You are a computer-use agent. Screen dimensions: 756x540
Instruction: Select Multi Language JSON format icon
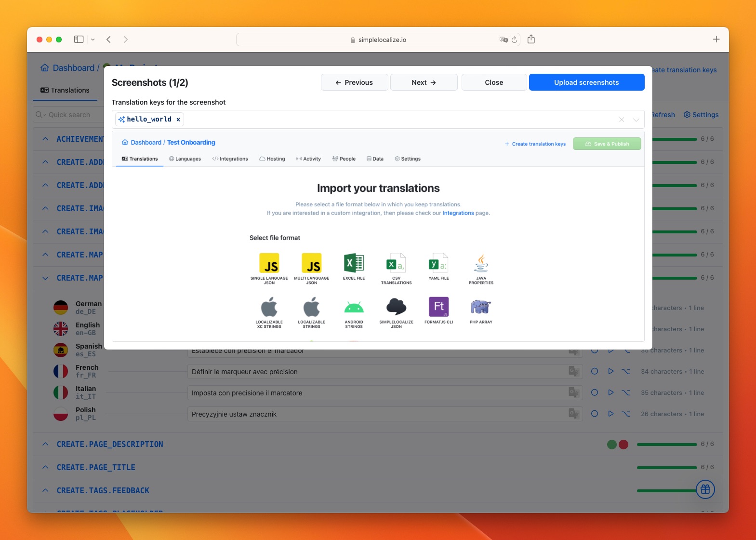pyautogui.click(x=311, y=263)
